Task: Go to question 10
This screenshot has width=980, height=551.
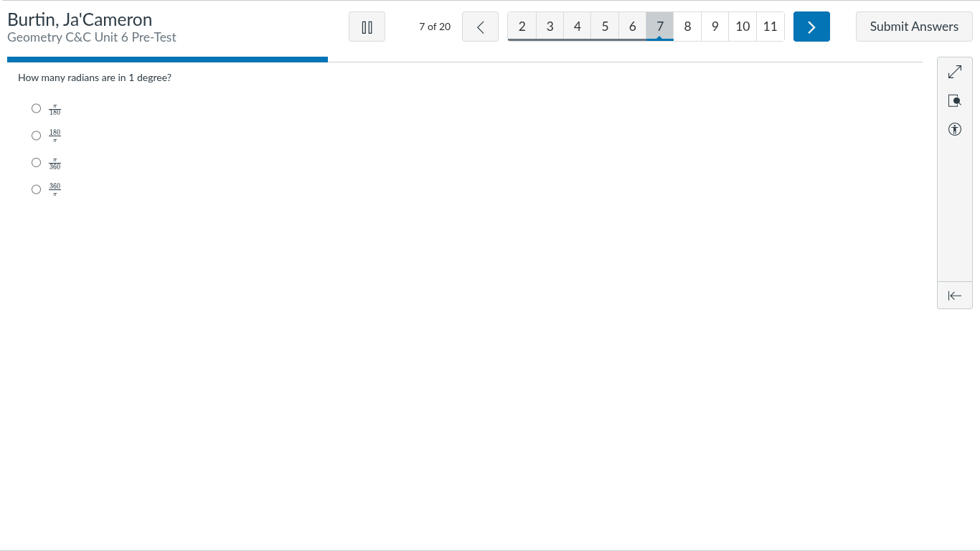Action: (743, 27)
